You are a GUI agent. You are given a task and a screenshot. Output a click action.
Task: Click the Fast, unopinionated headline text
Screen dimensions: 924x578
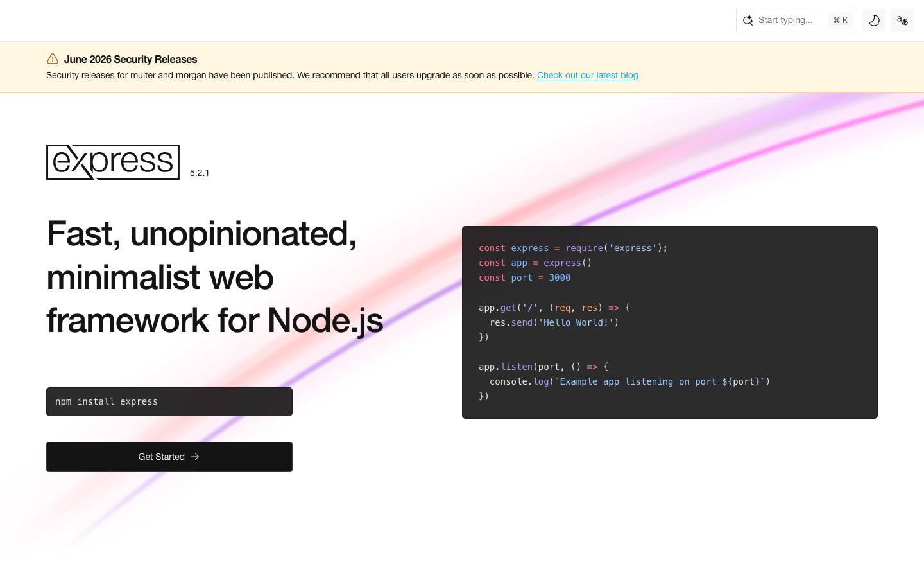tap(215, 277)
